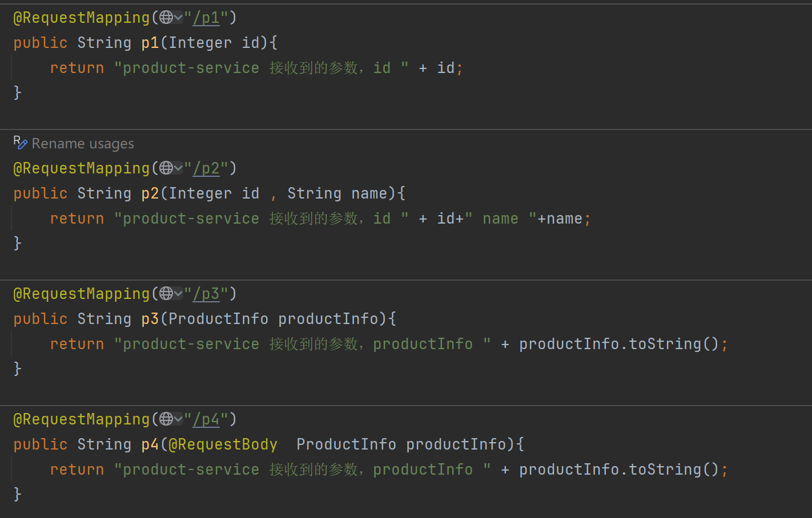812x518 pixels.
Task: Follow the /p1 URL path link
Action: coord(206,18)
